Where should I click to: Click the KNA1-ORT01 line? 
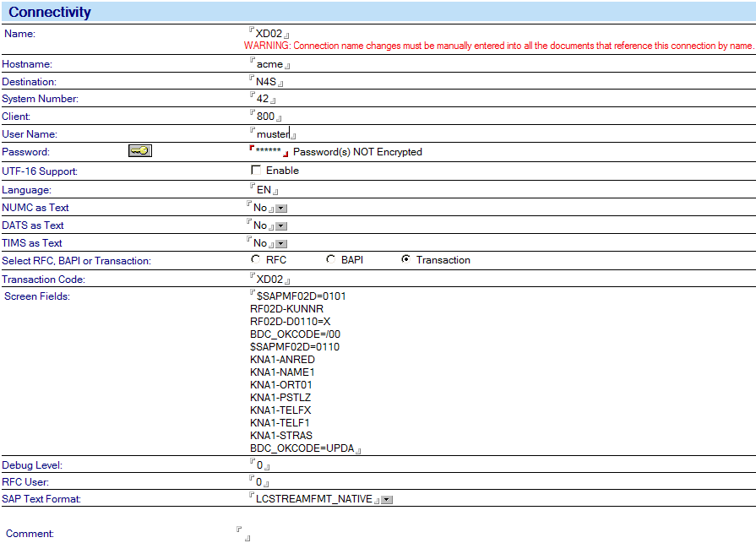click(x=281, y=385)
